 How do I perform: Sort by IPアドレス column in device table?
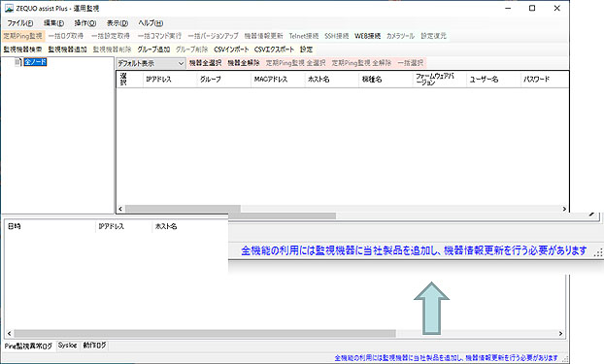[170, 80]
